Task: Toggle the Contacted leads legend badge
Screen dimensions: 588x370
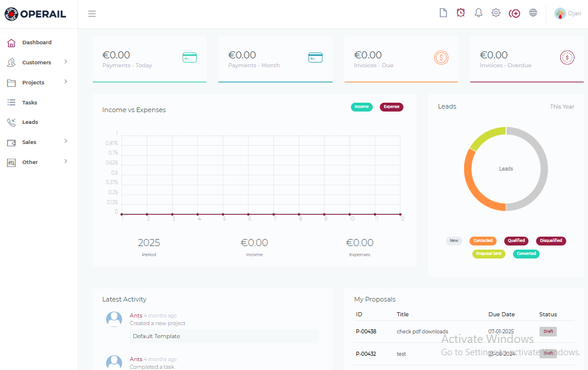Action: click(x=482, y=241)
